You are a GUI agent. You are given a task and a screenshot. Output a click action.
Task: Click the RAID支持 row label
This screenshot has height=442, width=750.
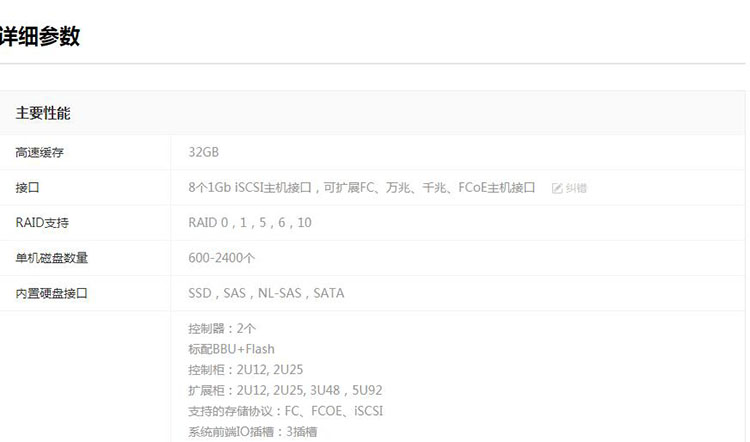click(42, 223)
